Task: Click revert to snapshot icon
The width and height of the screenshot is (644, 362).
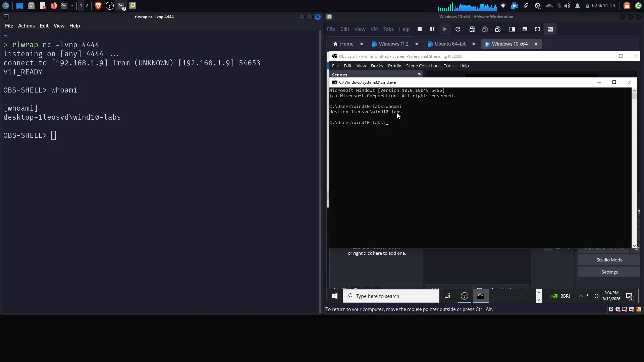Action: pyautogui.click(x=485, y=29)
